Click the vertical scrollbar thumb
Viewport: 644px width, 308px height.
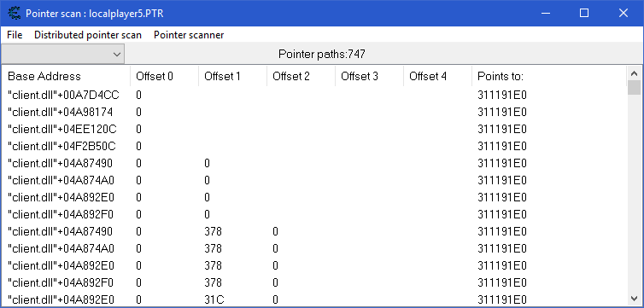coord(634,88)
